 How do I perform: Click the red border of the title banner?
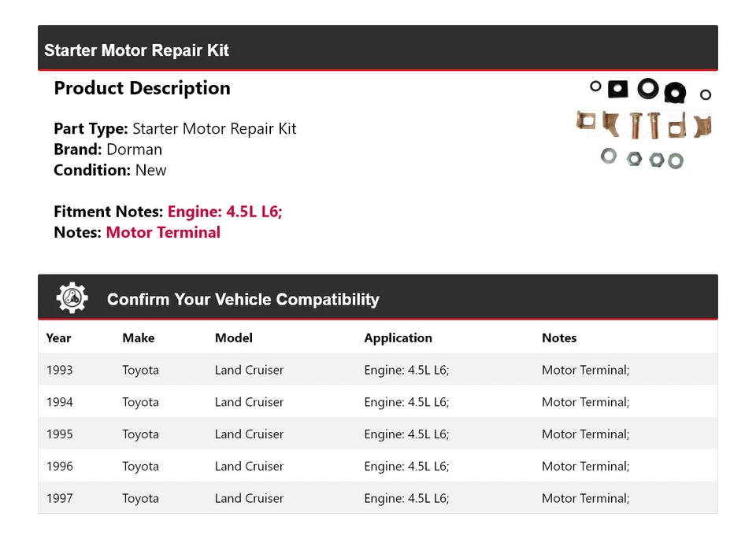(x=378, y=69)
